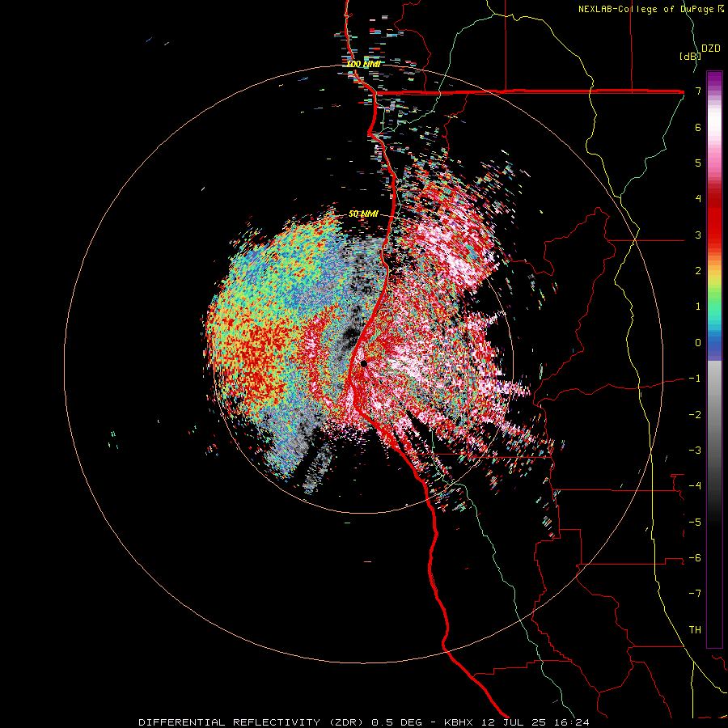The image size is (728, 728).
Task: Click the DZD label above color scale
Action: tap(711, 49)
